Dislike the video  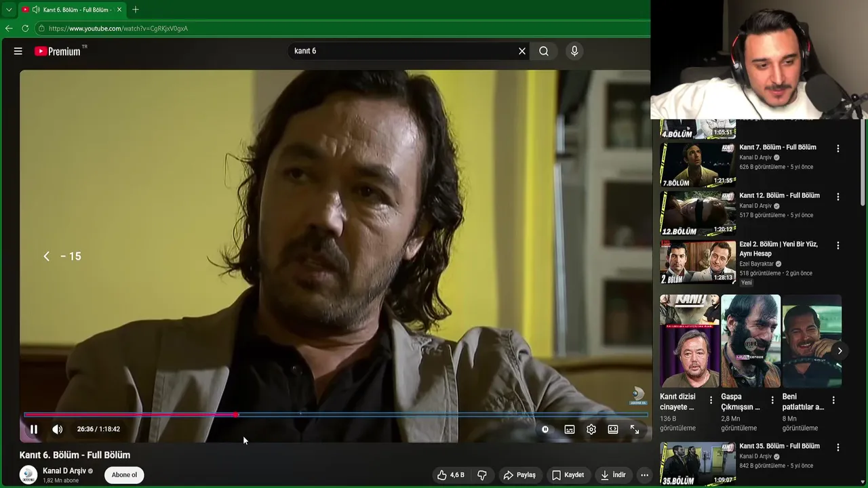[482, 475]
